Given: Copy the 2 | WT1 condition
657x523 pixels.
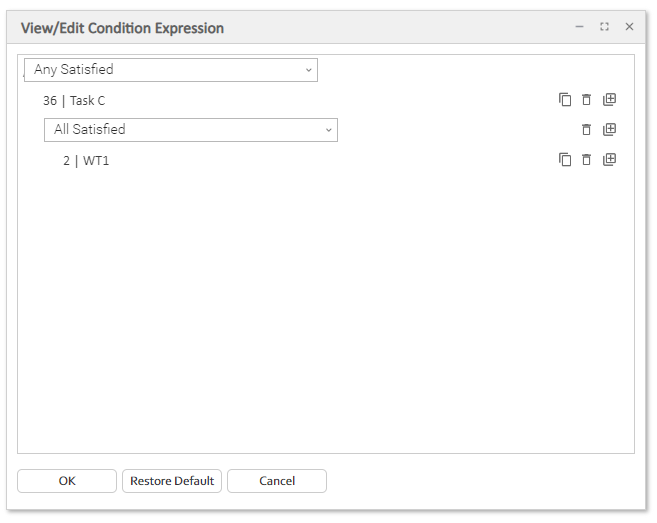Looking at the screenshot, I should [x=565, y=160].
